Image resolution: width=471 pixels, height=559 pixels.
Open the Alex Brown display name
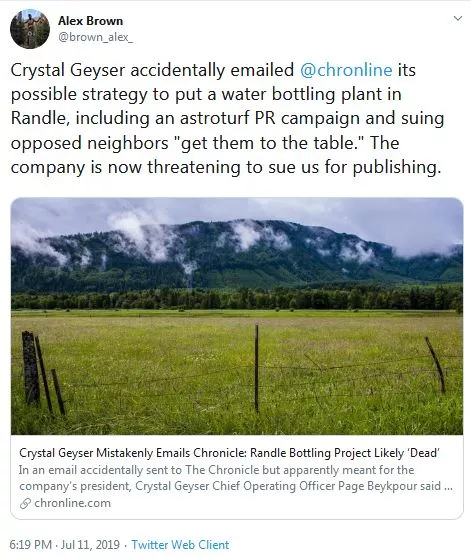[x=91, y=21]
